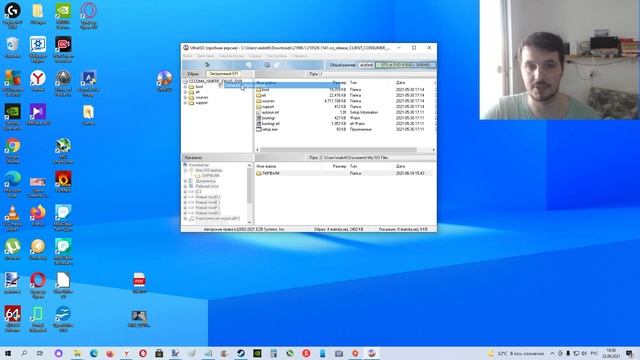Expand the support folder in image tree
The width and height of the screenshot is (640, 360).
coord(185,102)
